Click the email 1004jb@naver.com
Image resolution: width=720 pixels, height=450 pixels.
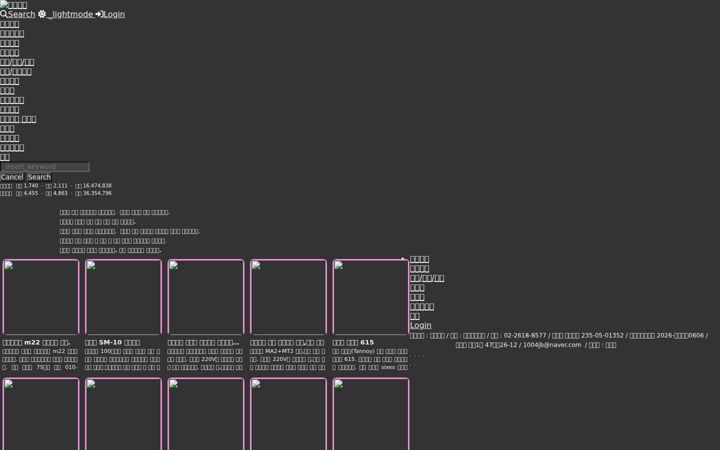click(x=552, y=345)
